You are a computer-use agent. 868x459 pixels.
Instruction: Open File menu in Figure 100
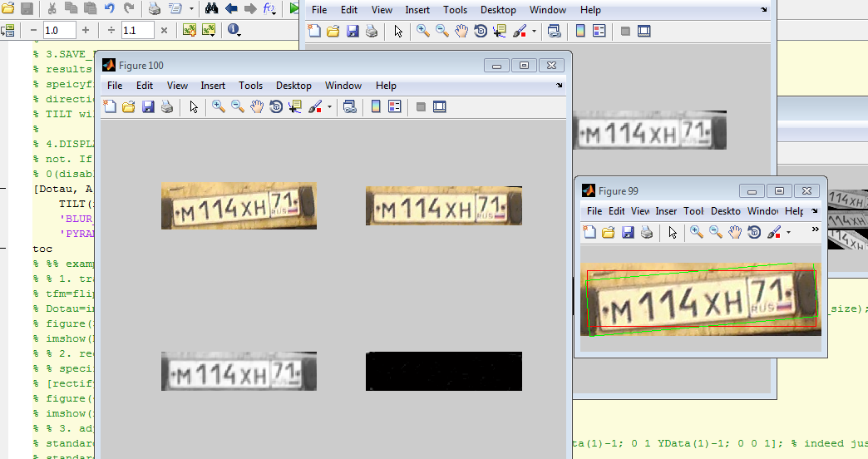[x=115, y=86]
